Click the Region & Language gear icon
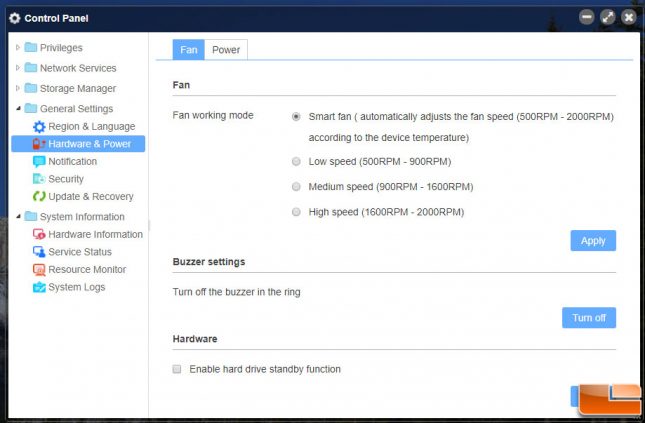The image size is (645, 423). point(39,126)
